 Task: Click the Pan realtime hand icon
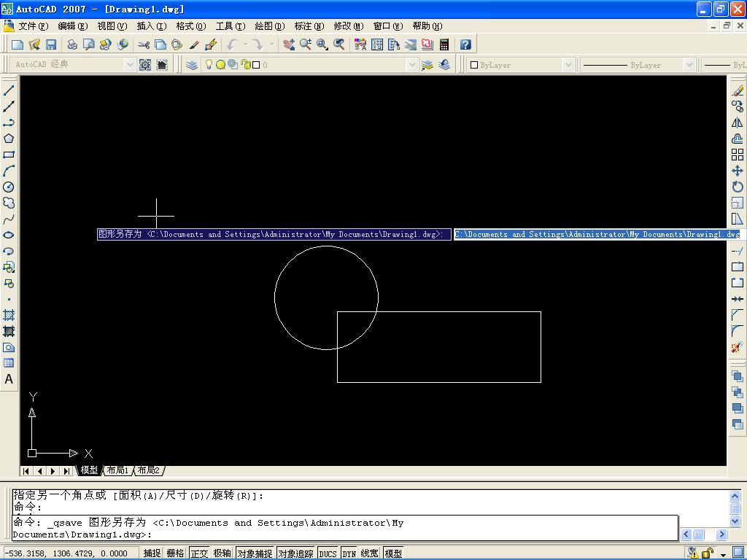[289, 44]
